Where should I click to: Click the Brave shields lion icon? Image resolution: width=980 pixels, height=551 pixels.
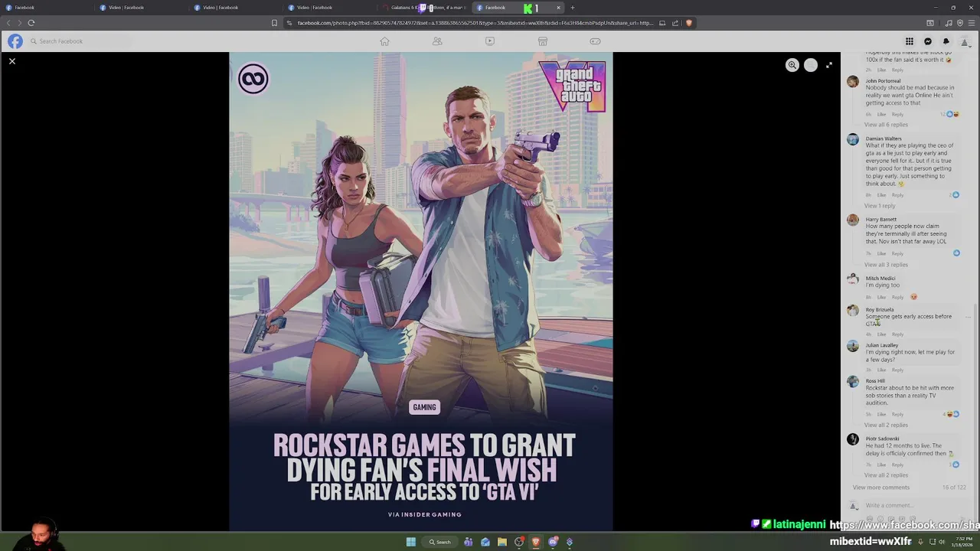[689, 23]
